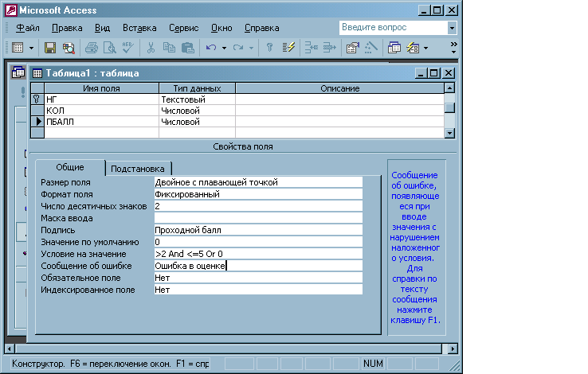Viewport: 588px width, 374px height.
Task: Set Primary Key with the key toolbar icon
Action: pyautogui.click(x=269, y=48)
